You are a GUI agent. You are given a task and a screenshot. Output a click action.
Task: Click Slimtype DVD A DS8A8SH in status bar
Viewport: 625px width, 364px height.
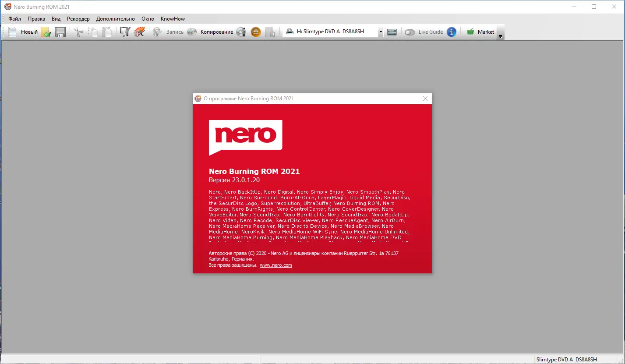(x=567, y=360)
